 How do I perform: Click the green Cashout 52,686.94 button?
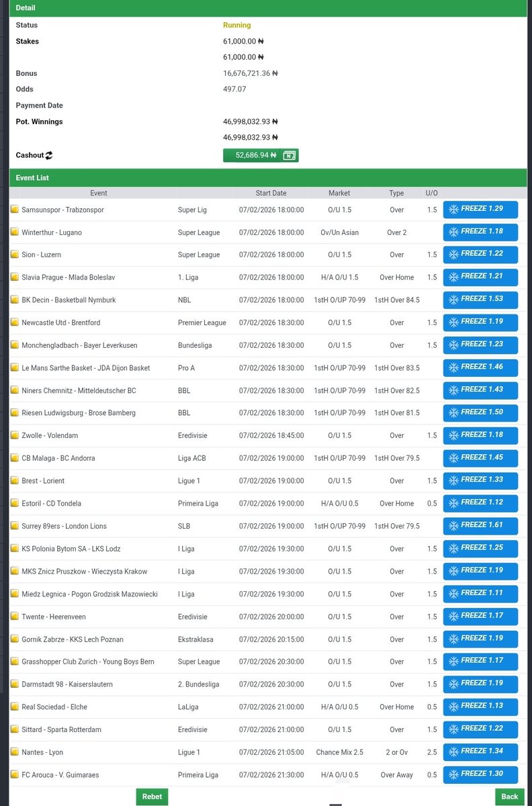click(x=261, y=155)
